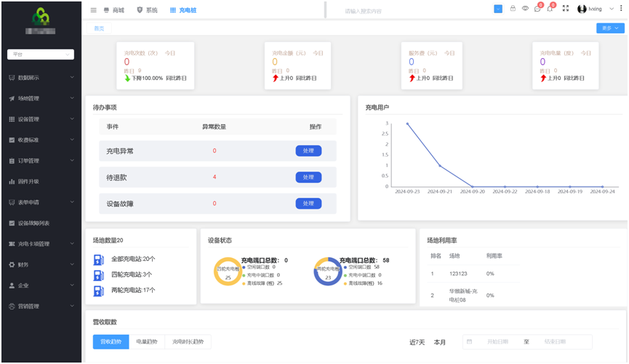Select the 电量趋势 trend option
The width and height of the screenshot is (629, 364).
coord(147,341)
